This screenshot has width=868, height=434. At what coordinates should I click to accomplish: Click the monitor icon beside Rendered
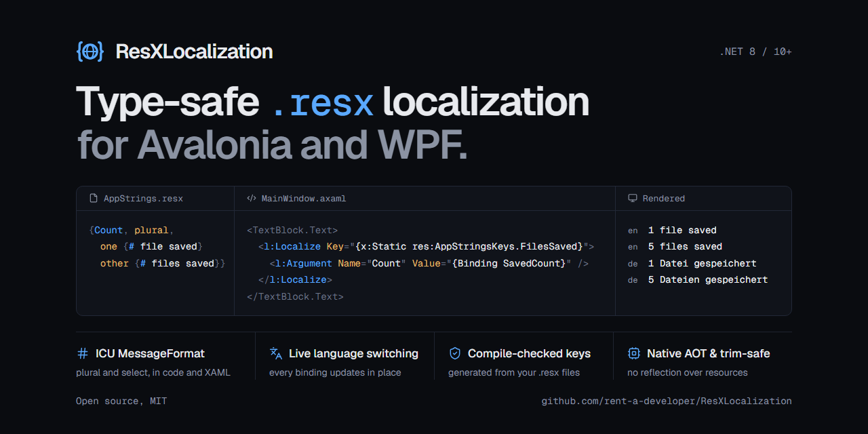coord(633,199)
